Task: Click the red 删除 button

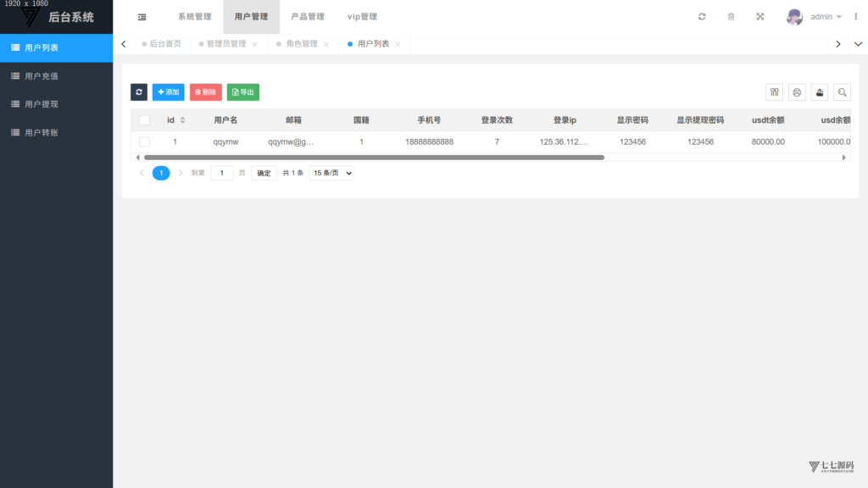Action: pos(206,91)
